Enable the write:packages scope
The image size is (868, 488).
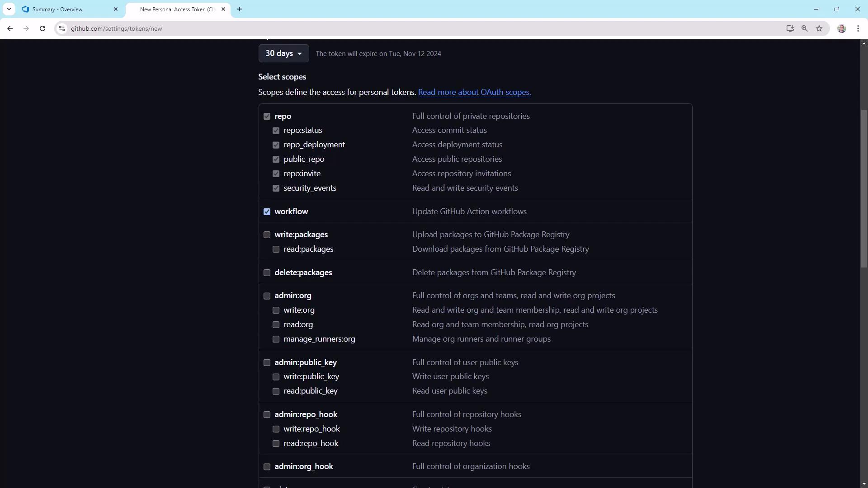coord(267,235)
